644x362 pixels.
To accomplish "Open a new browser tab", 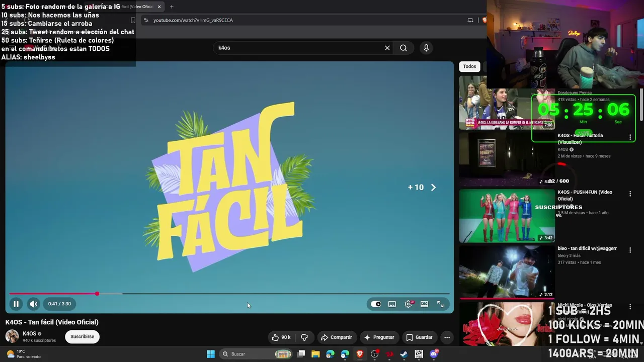I will [x=172, y=7].
